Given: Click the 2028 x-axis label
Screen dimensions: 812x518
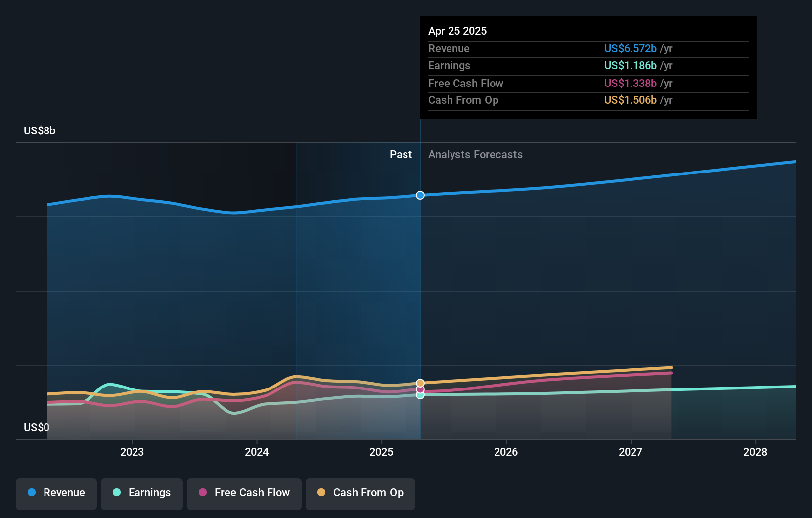Looking at the screenshot, I should point(755,452).
